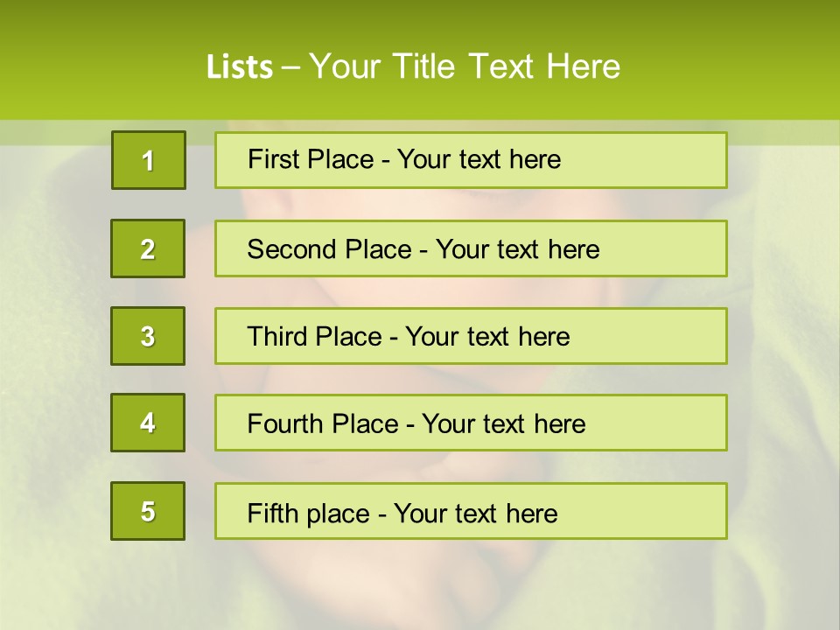Click "Your text here" in the First Place row
This screenshot has height=630, width=840.
479,159
